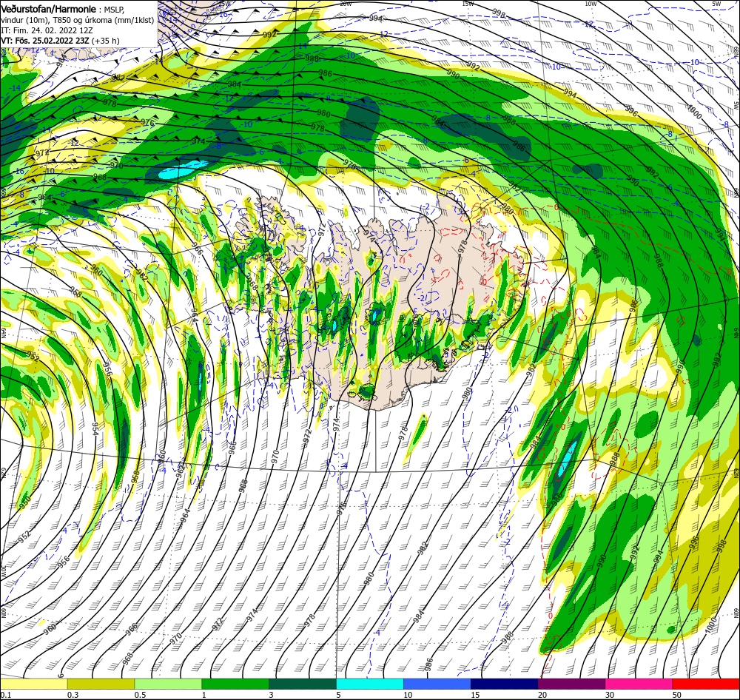Click the 'IT: Fim. 24. 02. 2022 12Z' line
This screenshot has width=740, height=700.
47,30
